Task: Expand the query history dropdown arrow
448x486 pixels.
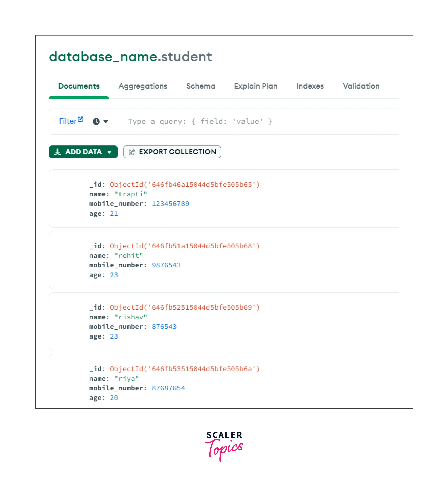Action: tap(106, 121)
